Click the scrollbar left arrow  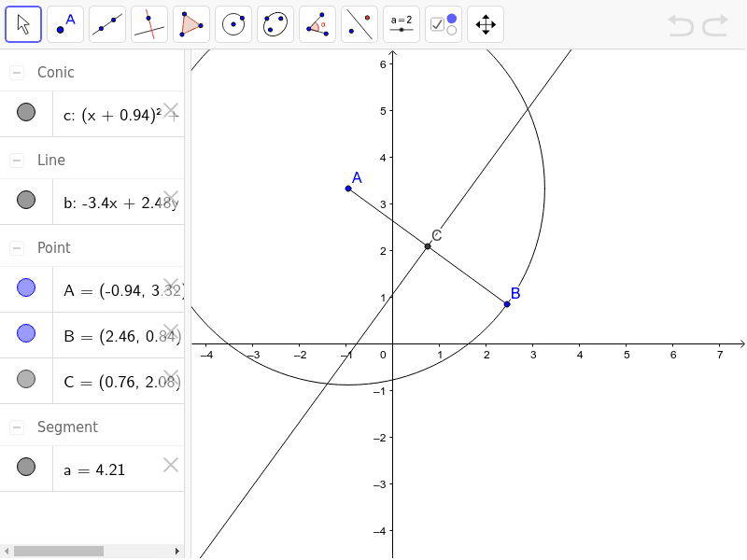(7, 551)
